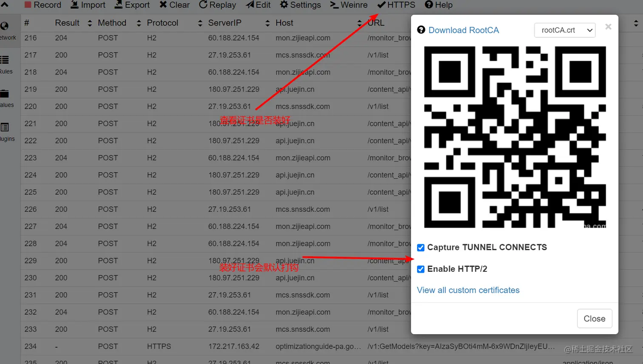Close the dialog with the X button
This screenshot has width=643, height=364.
(x=608, y=27)
